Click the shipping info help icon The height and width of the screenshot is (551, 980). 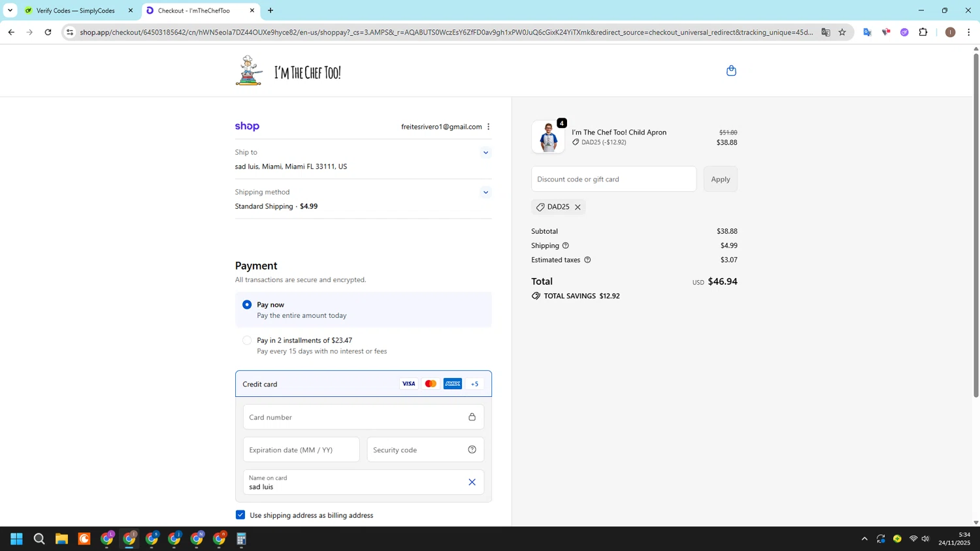pos(566,245)
